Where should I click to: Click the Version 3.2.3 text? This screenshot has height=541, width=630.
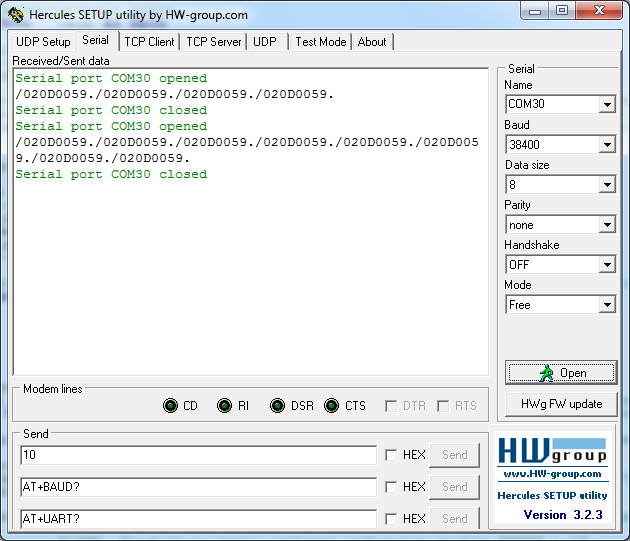563,515
